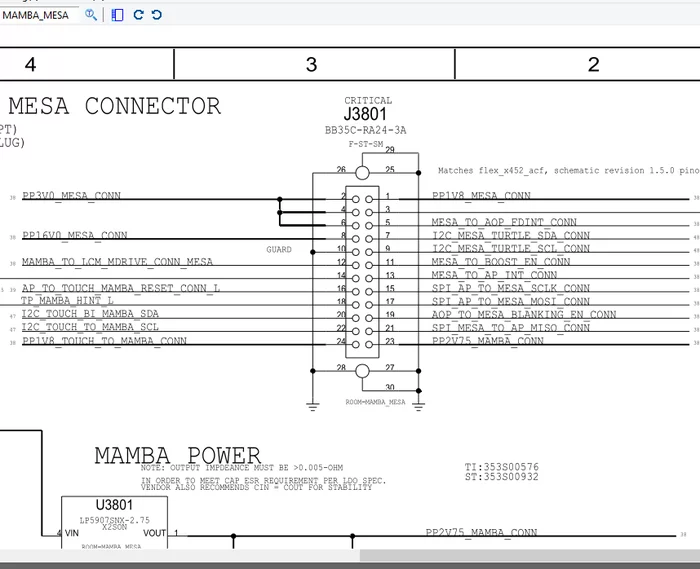This screenshot has width=700, height=569.
Task: Click column header number 2
Action: click(x=593, y=64)
